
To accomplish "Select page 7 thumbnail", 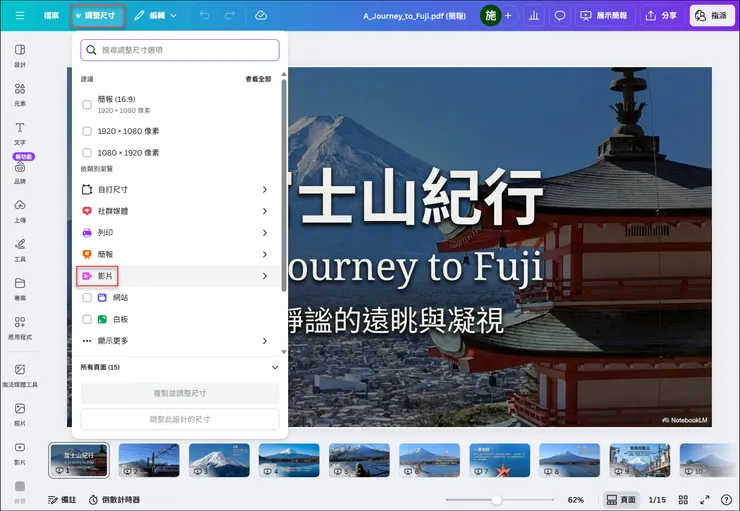I will coord(499,460).
